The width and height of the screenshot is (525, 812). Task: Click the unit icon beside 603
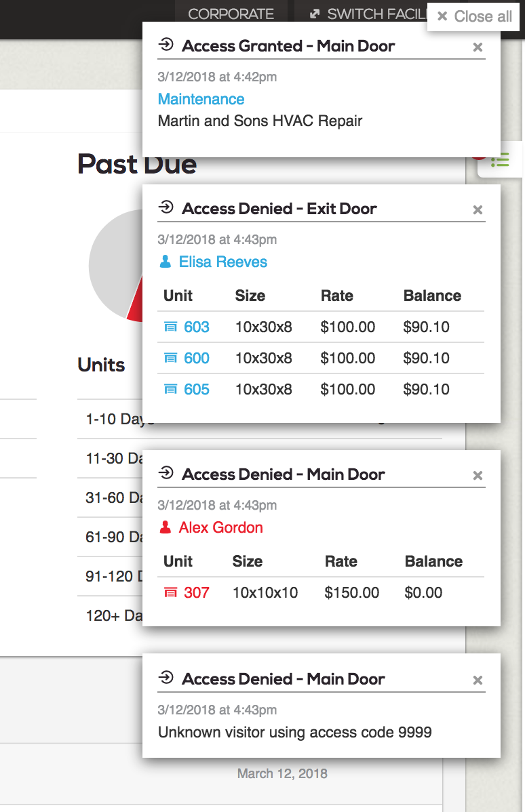point(171,327)
